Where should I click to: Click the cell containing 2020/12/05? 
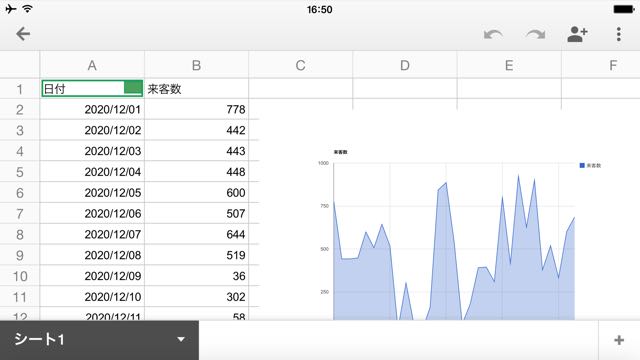coord(92,193)
